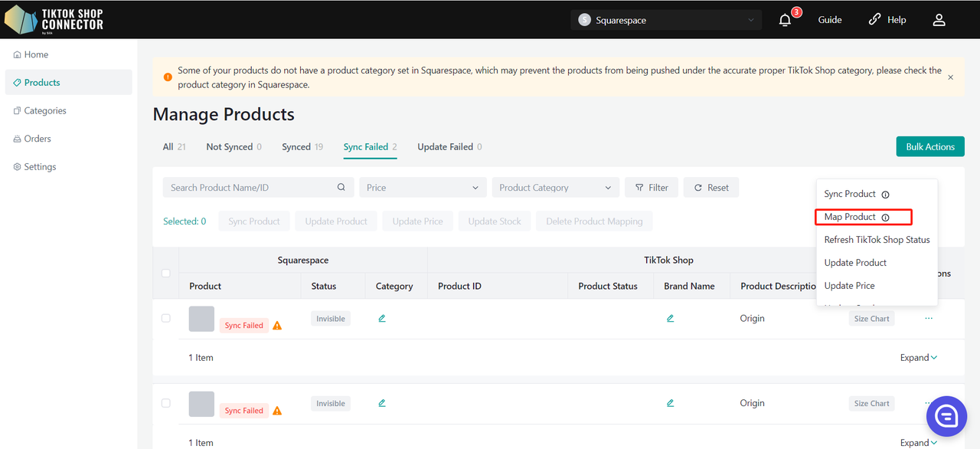Expand the first product's item list
The width and height of the screenshot is (980, 449).
919,358
